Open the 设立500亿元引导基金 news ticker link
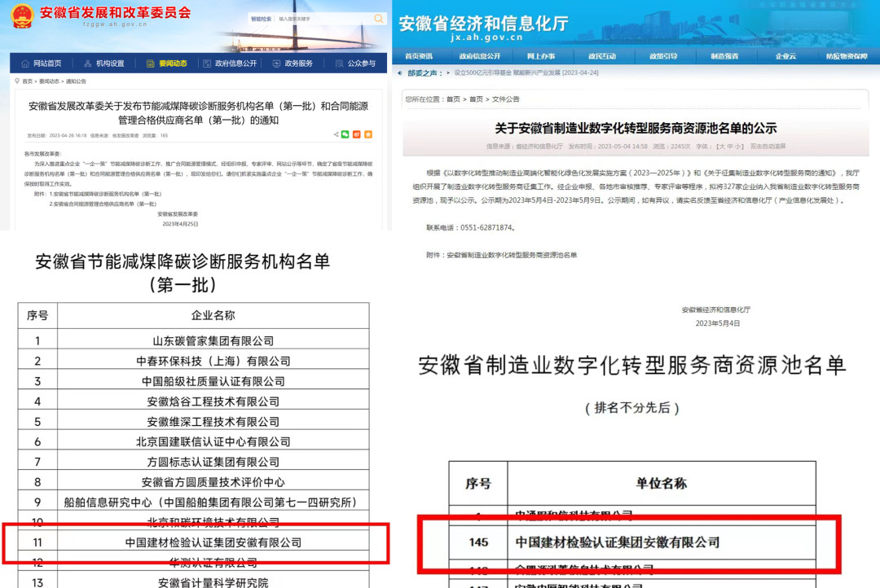Viewport: 880px width, 588px height. pos(526,73)
